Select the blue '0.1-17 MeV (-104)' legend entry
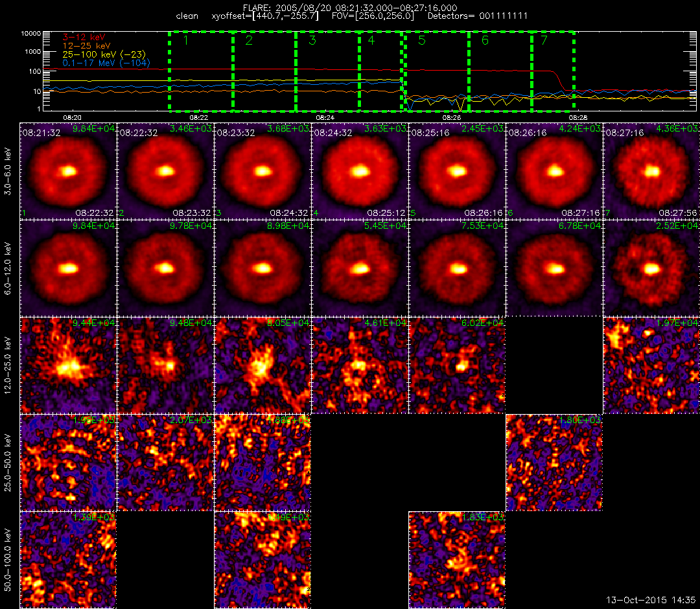The height and width of the screenshot is (609, 700). (106, 63)
